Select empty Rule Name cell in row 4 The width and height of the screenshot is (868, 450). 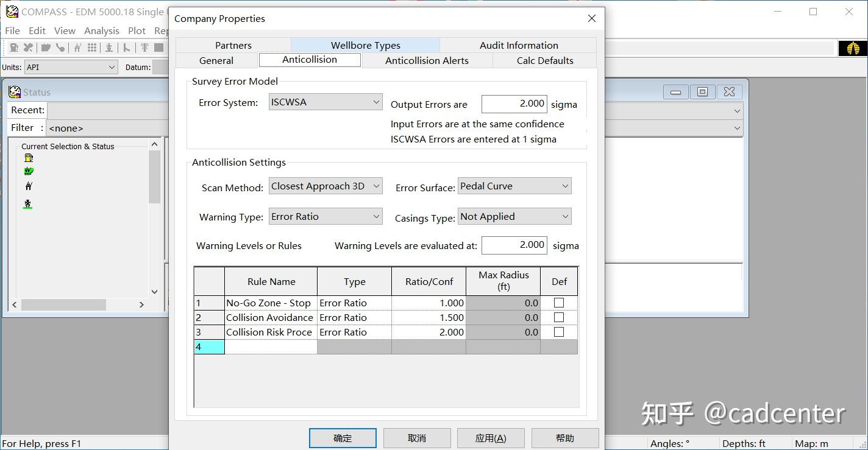[271, 347]
